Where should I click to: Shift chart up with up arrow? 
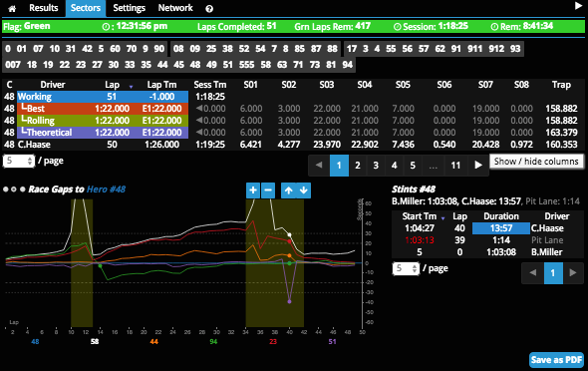288,190
